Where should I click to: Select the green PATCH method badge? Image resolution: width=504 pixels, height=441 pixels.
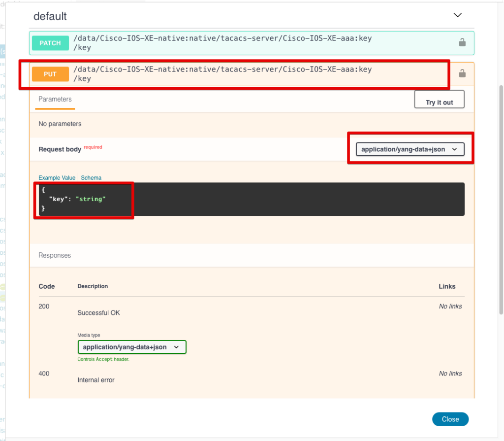50,43
